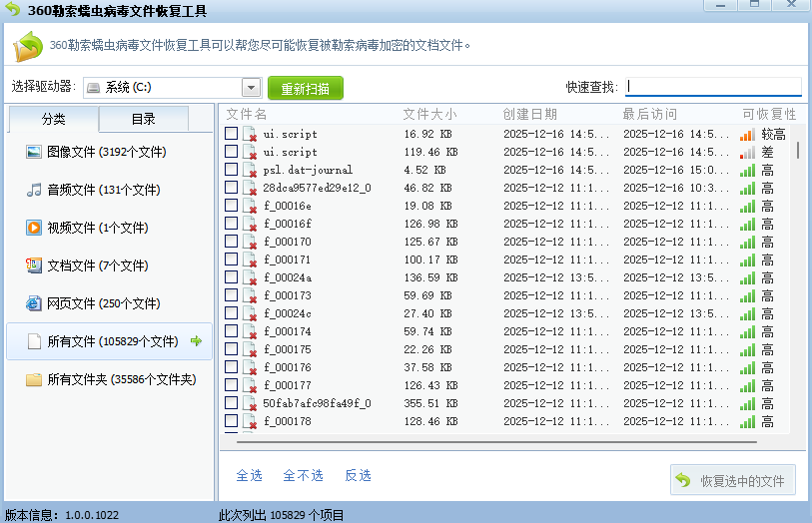Click the file icon of psl.dat-journal

coord(250,170)
